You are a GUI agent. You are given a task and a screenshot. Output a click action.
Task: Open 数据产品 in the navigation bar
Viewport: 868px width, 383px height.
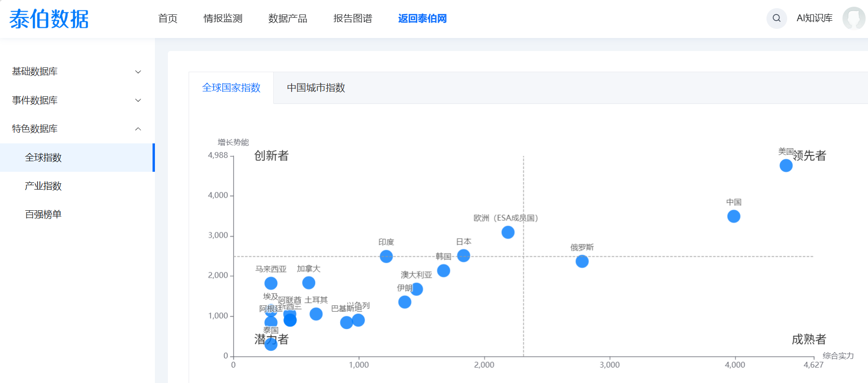pyautogui.click(x=288, y=18)
